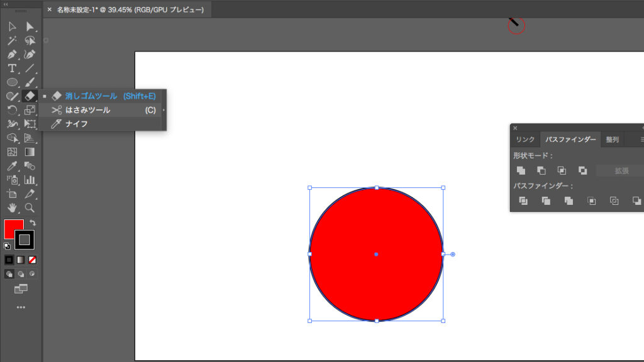Screen dimensions: 644x362
Task: Open Edit Toolbar three-dots menu
Action: click(x=21, y=307)
